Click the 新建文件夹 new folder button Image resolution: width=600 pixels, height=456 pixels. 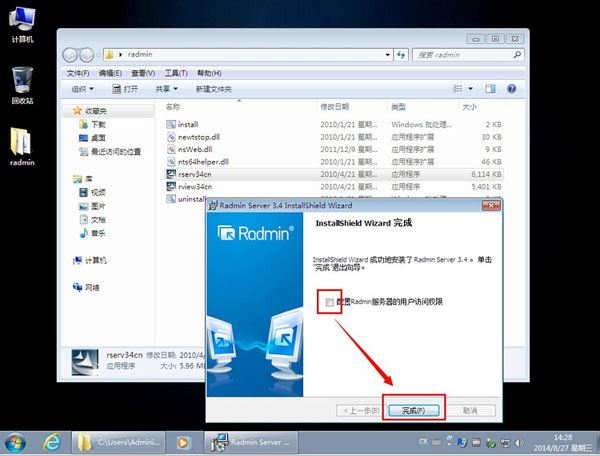(214, 89)
